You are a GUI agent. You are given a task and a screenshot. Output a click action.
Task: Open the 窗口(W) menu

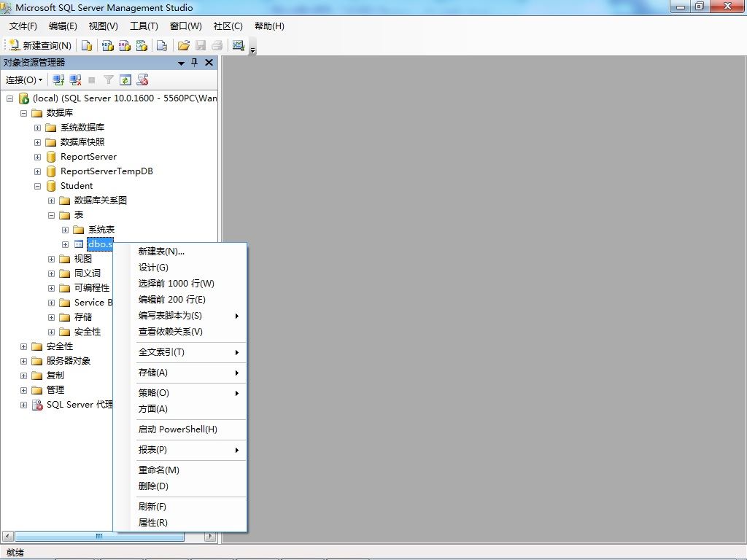[186, 26]
